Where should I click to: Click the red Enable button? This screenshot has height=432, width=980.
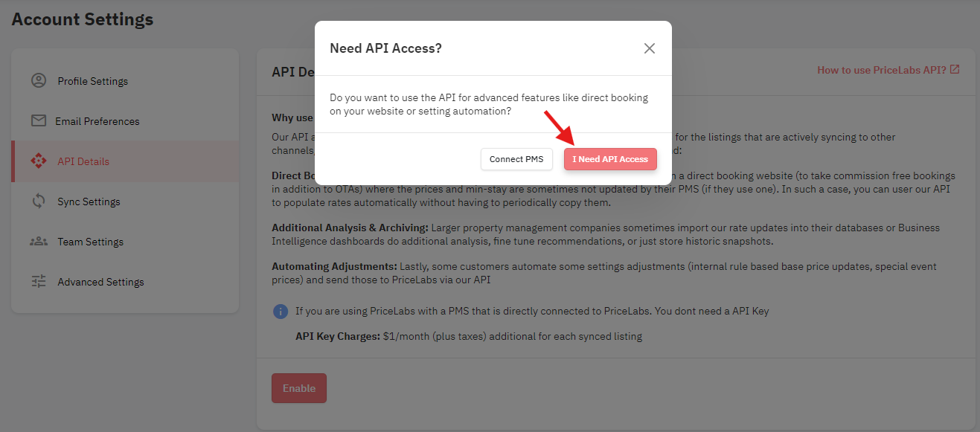click(299, 388)
